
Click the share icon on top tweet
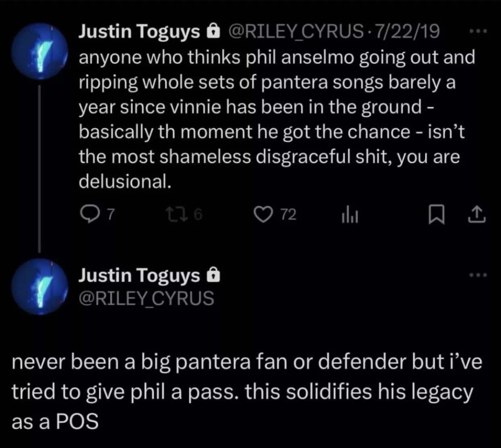[x=476, y=214]
